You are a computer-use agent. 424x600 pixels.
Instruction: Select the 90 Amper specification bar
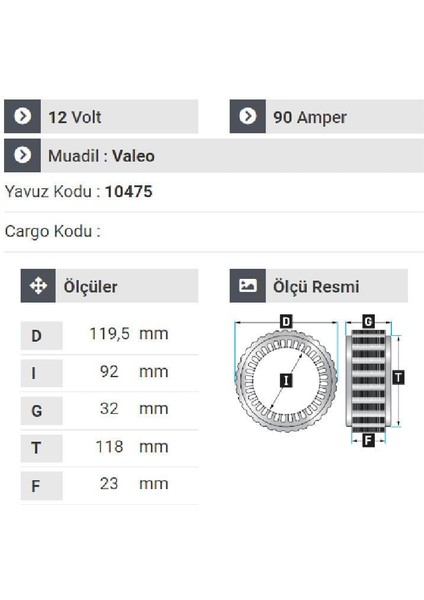(326, 116)
